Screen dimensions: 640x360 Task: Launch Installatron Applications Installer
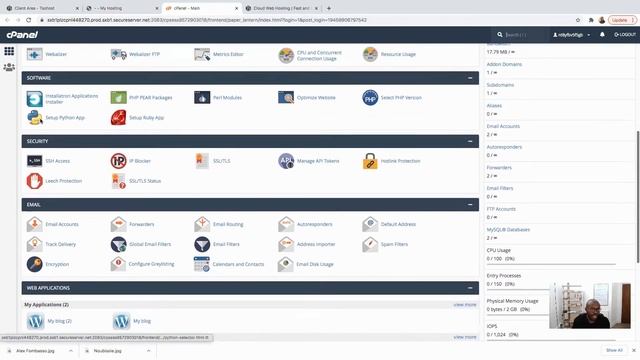35,99
